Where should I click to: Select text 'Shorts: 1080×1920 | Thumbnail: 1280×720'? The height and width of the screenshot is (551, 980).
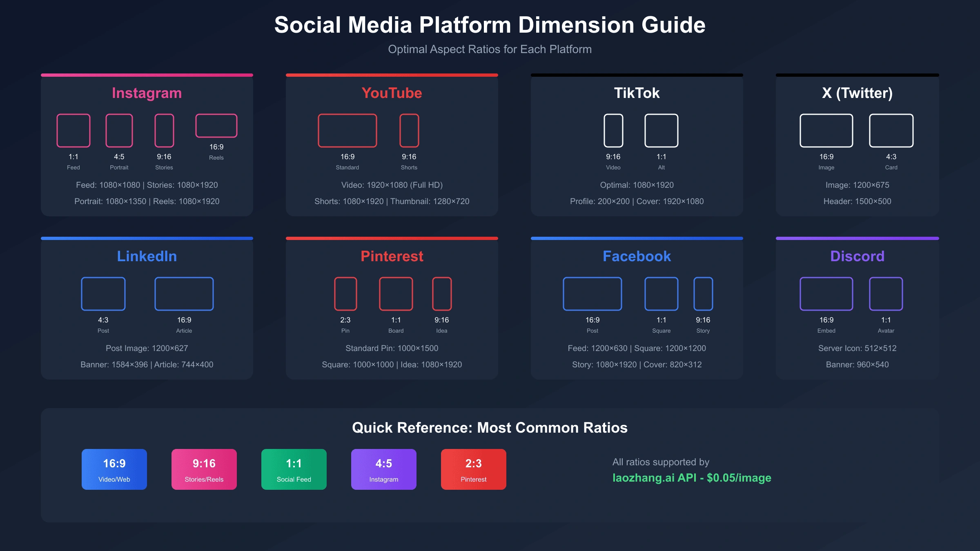coord(392,201)
